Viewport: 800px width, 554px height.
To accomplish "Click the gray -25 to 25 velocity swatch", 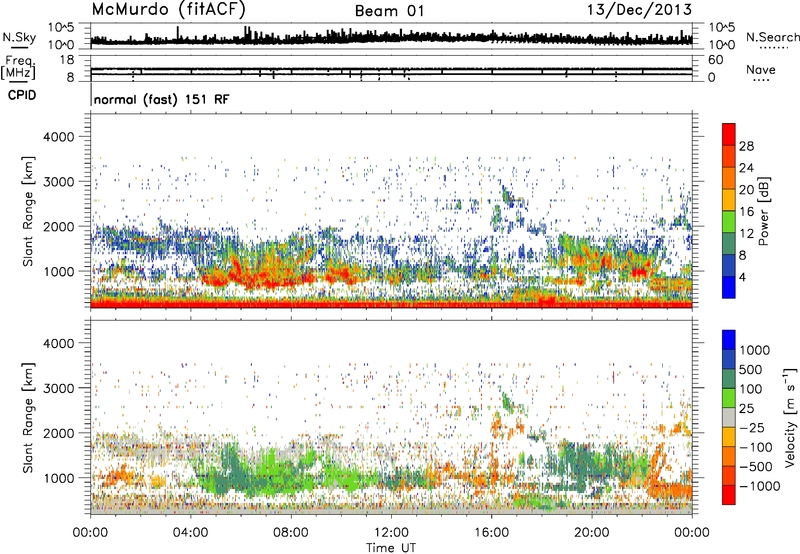I will (x=729, y=417).
